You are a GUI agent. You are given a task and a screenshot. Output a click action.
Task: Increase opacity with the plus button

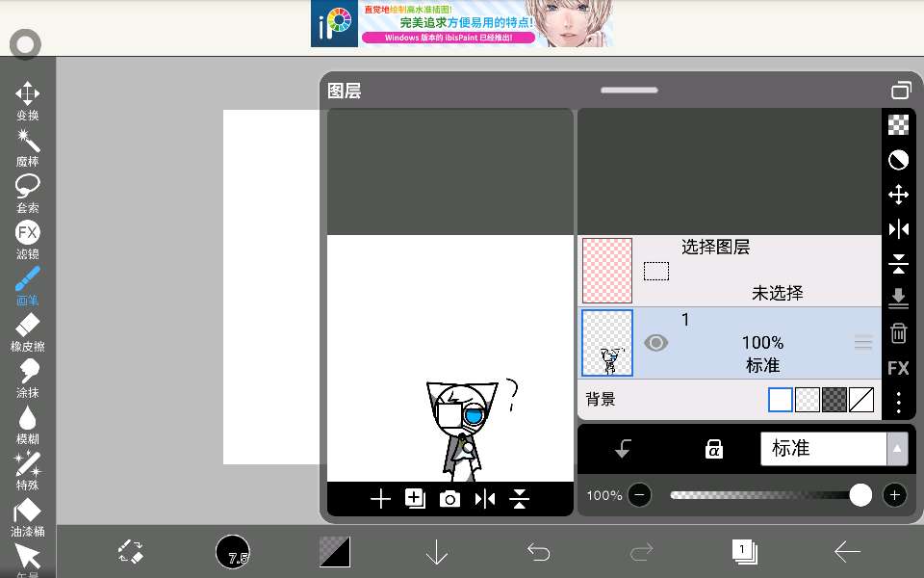pos(895,495)
